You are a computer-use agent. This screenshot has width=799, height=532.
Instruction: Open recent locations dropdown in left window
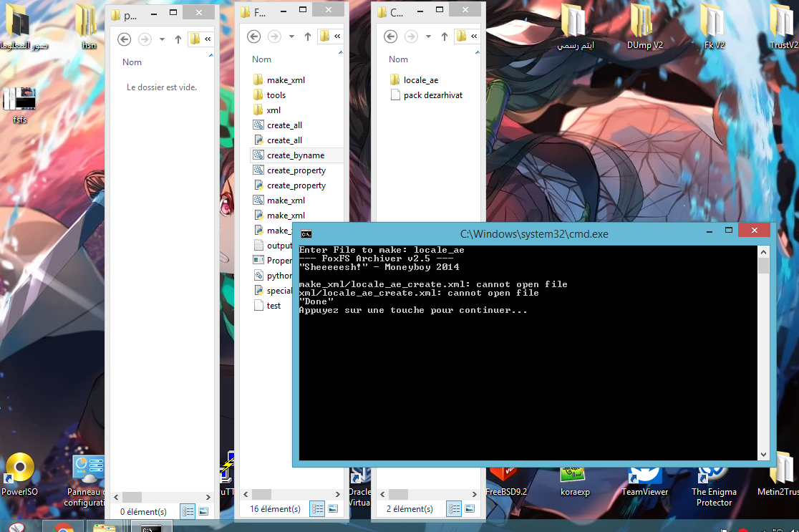tap(162, 39)
